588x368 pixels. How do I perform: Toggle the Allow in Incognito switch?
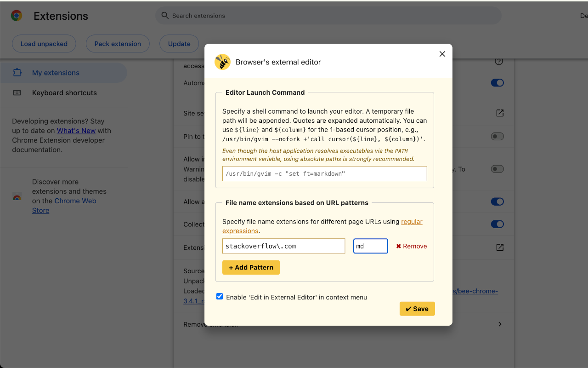tap(498, 169)
